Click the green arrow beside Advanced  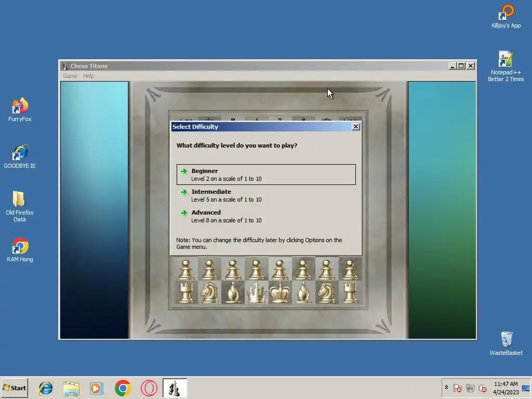pos(184,212)
